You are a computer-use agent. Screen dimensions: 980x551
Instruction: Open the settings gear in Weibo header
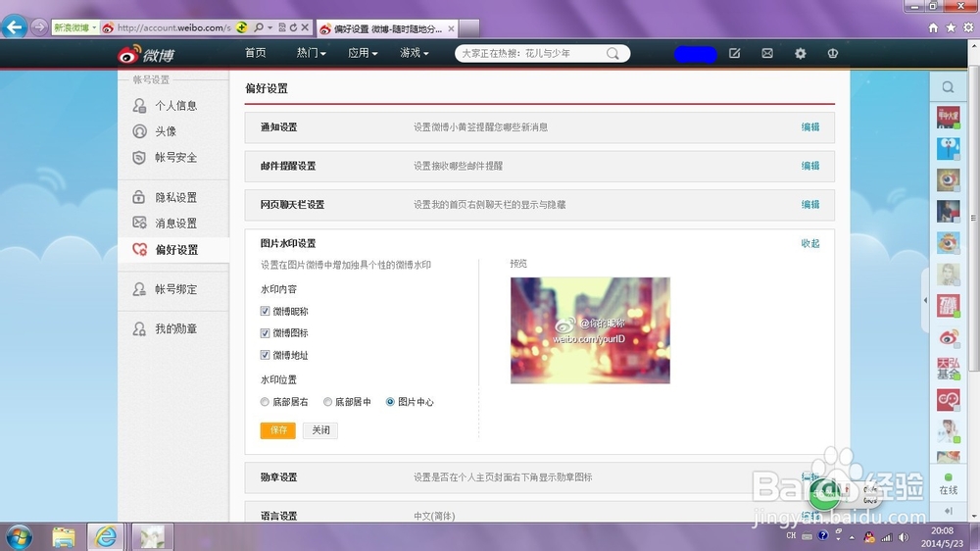(800, 54)
